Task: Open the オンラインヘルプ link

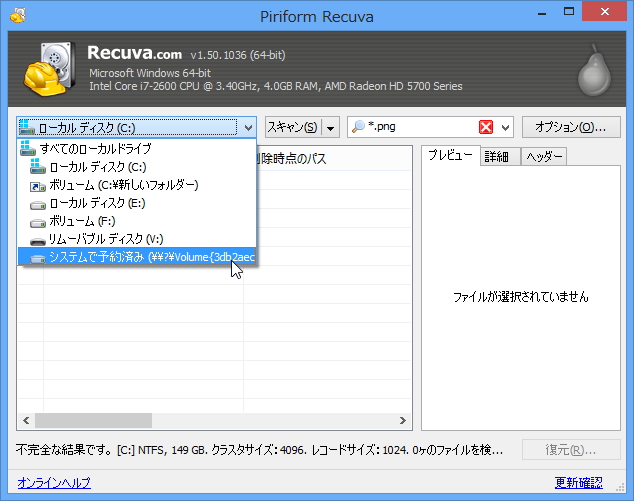Action: pyautogui.click(x=54, y=482)
